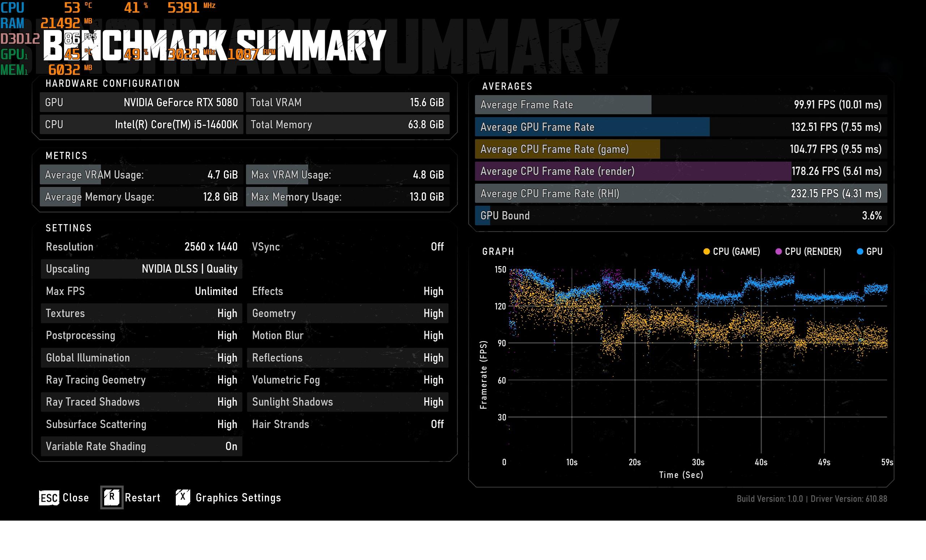Click the Ray Traced Shadows setting row
926x560 pixels.
click(x=141, y=402)
